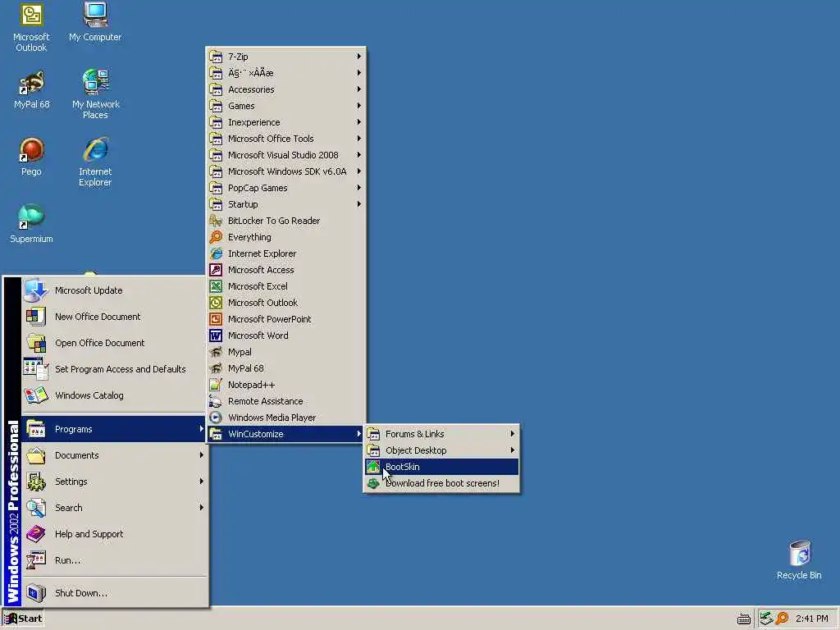Click Everything search icon in Programs list
Screen dimensions: 840x630
[216, 237]
